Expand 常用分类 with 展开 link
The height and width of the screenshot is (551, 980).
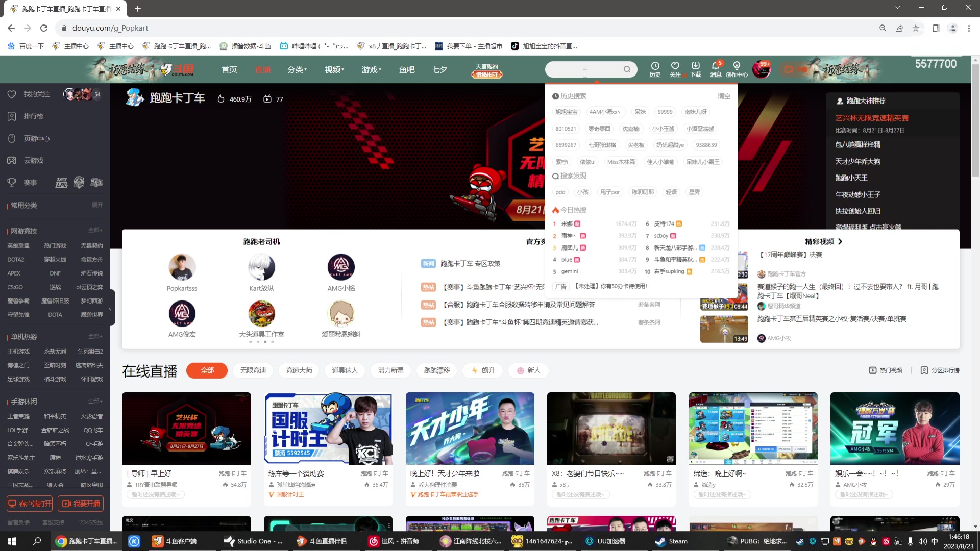click(x=97, y=205)
